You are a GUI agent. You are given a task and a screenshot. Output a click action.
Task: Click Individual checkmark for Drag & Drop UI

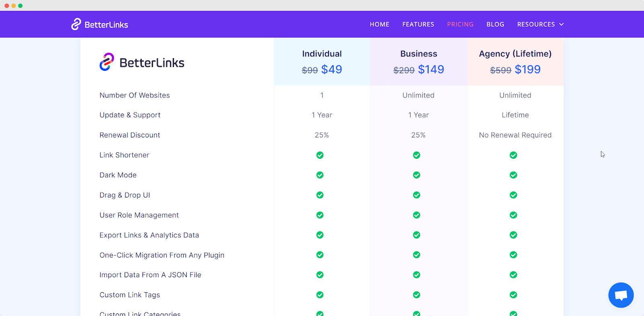320,195
